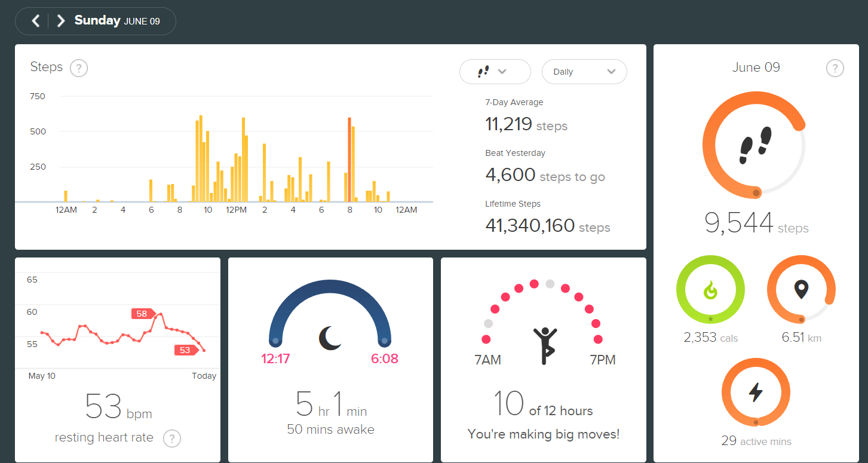Click 4,600 steps to go
868x463 pixels.
point(545,175)
